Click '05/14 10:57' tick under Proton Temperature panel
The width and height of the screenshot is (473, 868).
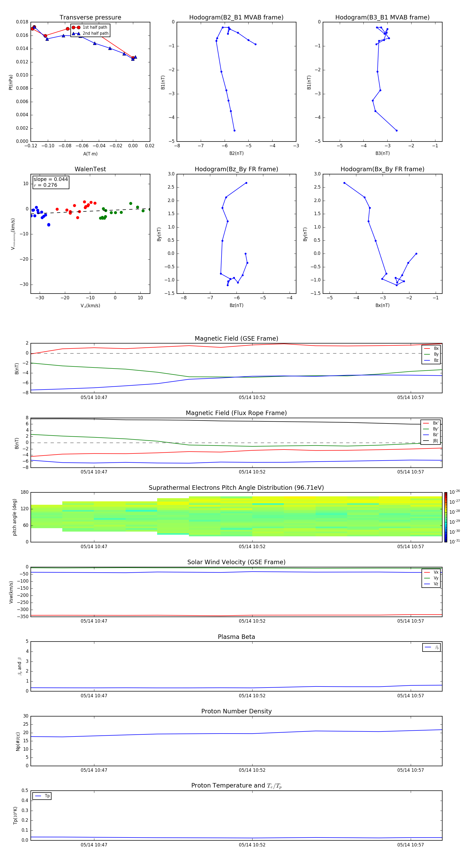(x=410, y=845)
